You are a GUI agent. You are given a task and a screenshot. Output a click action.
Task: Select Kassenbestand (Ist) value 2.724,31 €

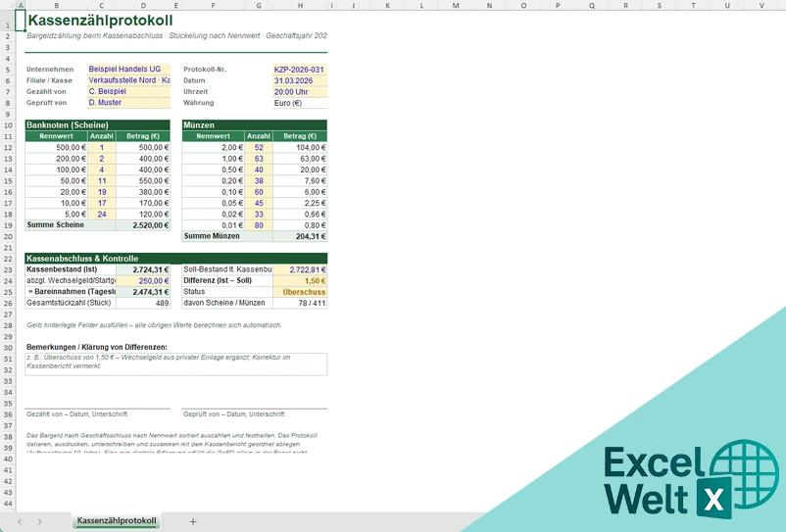point(143,269)
